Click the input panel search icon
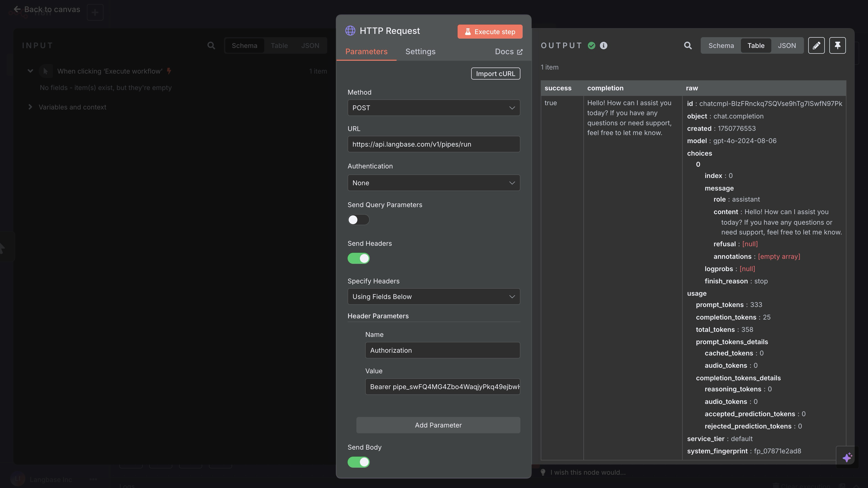868x488 pixels. coord(211,45)
